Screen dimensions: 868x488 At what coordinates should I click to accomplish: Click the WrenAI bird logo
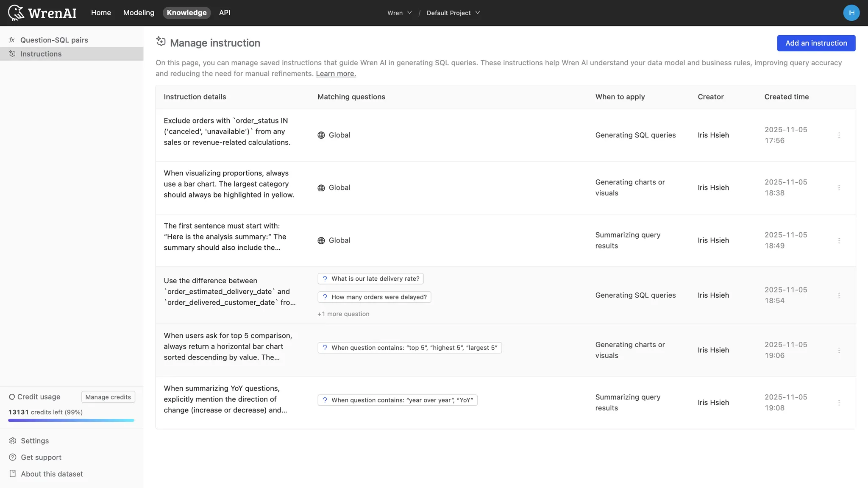tap(16, 13)
